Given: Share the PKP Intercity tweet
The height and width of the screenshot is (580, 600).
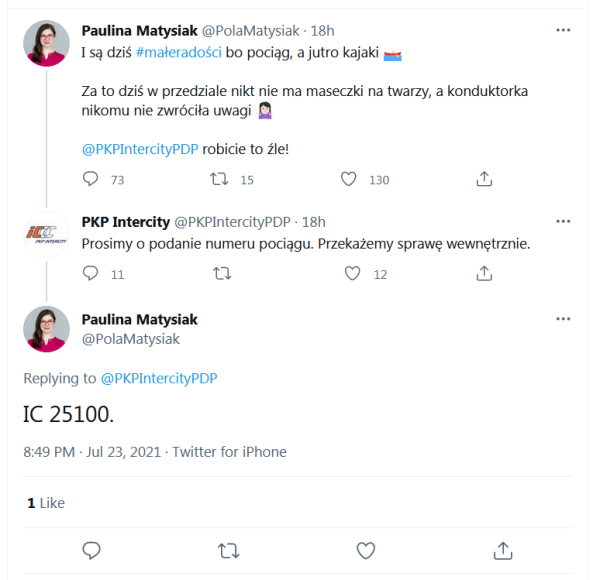Looking at the screenshot, I should 484,273.
